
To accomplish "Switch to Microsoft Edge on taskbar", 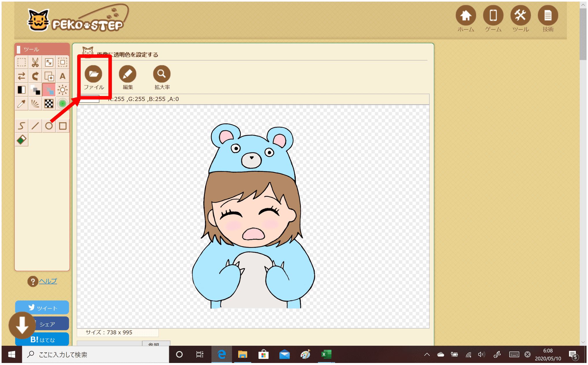I will point(221,354).
